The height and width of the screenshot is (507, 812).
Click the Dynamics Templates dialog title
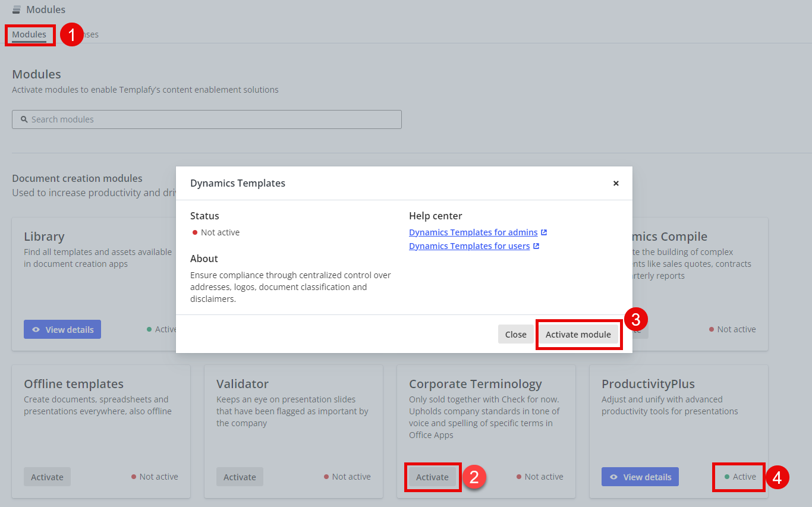pos(238,183)
